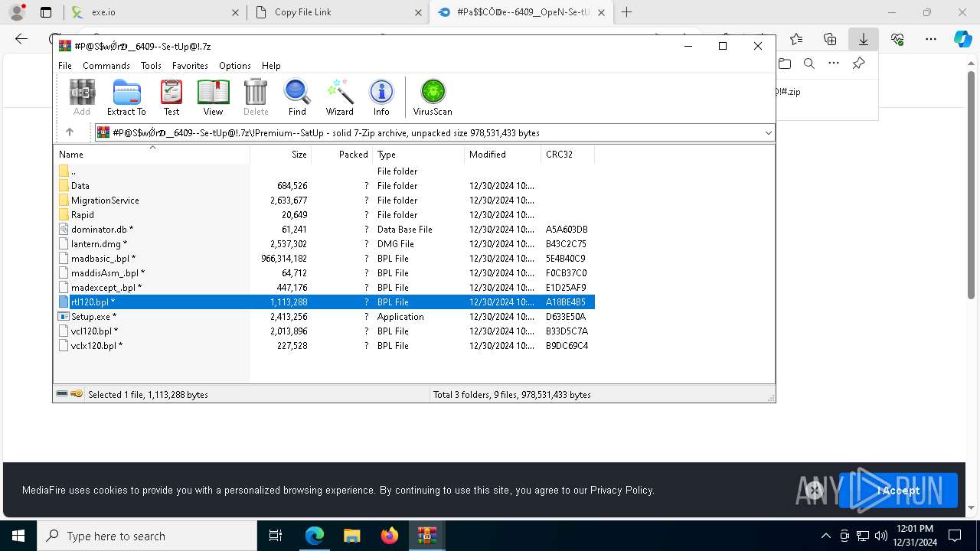Click the archive address path field

click(434, 133)
